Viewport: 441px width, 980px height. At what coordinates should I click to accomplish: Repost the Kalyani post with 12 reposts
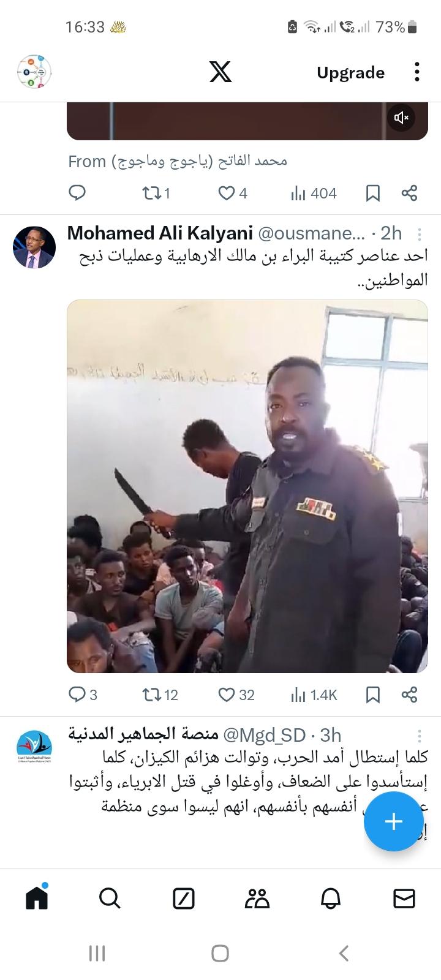[159, 695]
